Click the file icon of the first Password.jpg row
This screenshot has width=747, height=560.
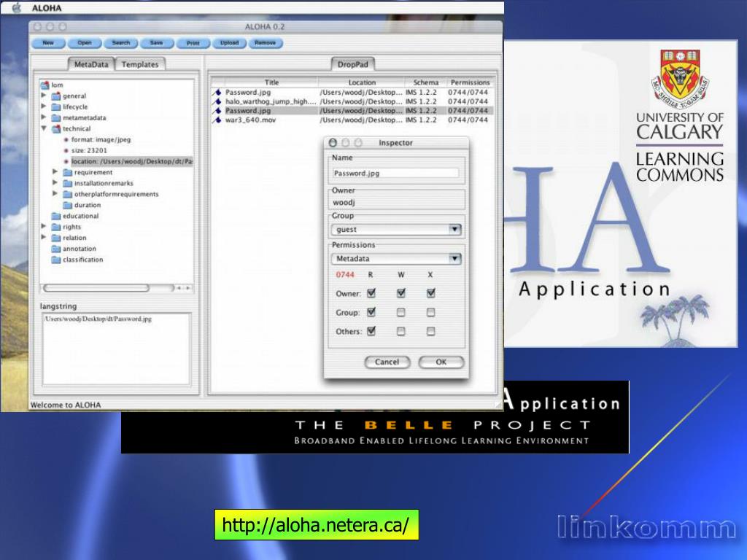tap(217, 93)
